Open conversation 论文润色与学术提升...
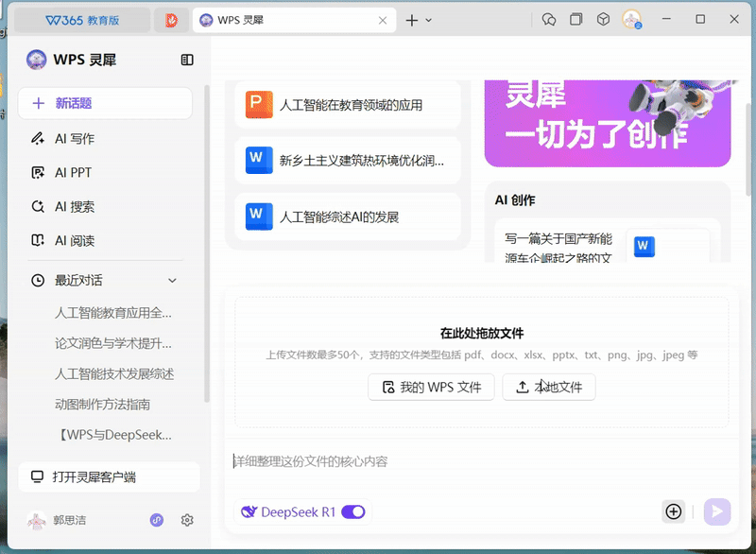This screenshot has height=554, width=756. [112, 344]
